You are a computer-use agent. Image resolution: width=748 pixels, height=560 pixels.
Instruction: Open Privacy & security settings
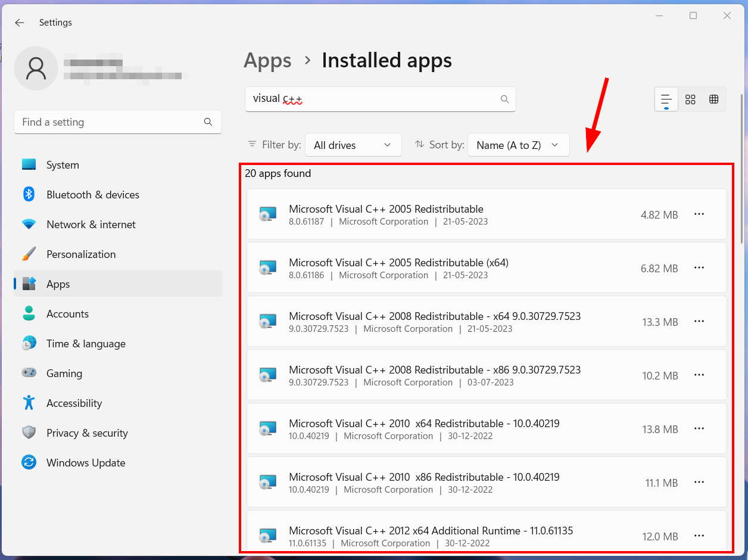pos(118,433)
